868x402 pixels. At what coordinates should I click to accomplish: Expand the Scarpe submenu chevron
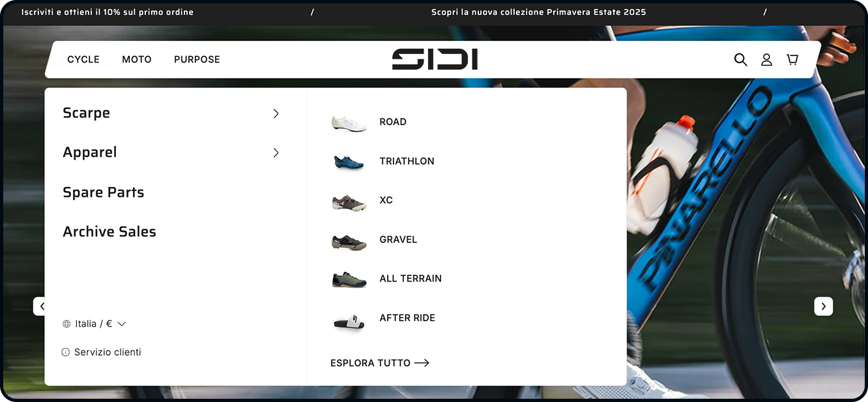tap(276, 113)
